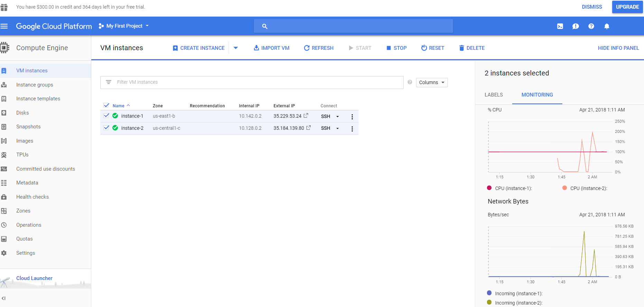Viewport: 644px width, 307px height.
Task: Click the green status icon for instance-1
Action: [x=115, y=116]
